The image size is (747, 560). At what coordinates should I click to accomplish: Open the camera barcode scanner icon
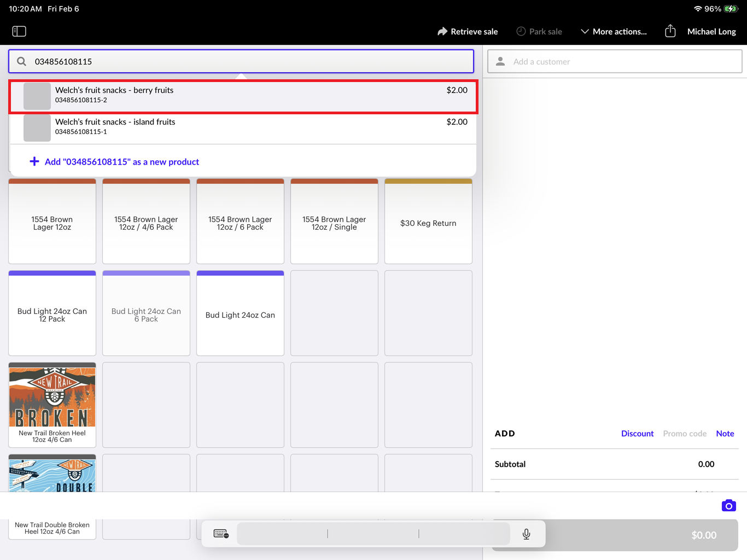tap(728, 505)
